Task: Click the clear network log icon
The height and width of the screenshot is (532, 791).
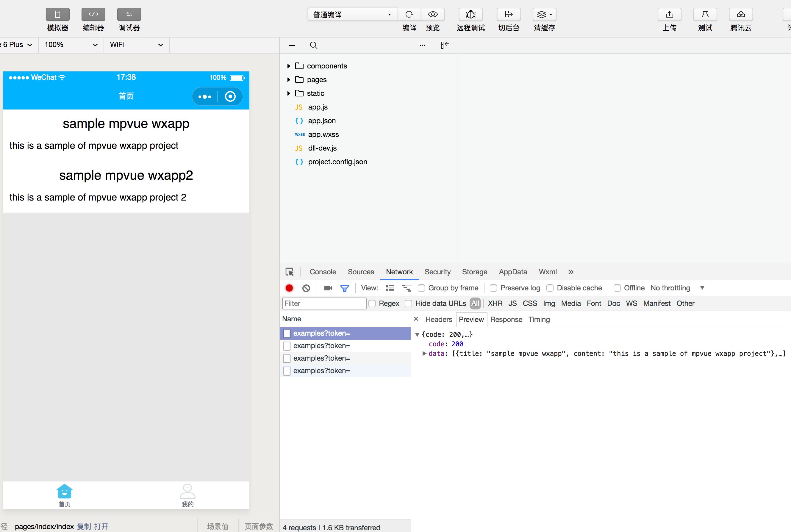Action: tap(306, 288)
